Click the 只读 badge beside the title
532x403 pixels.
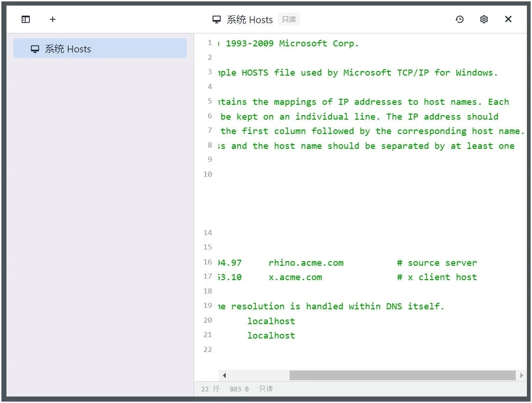tap(289, 19)
